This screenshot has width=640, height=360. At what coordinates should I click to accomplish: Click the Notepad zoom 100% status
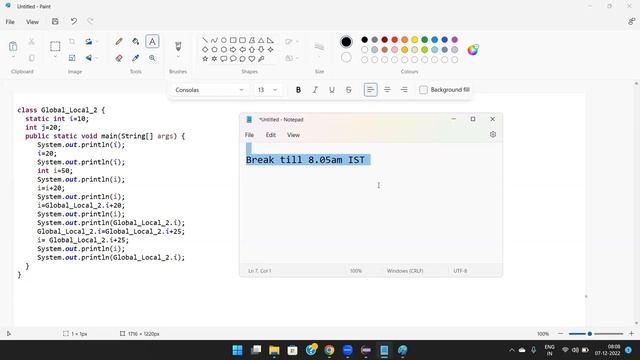click(356, 271)
